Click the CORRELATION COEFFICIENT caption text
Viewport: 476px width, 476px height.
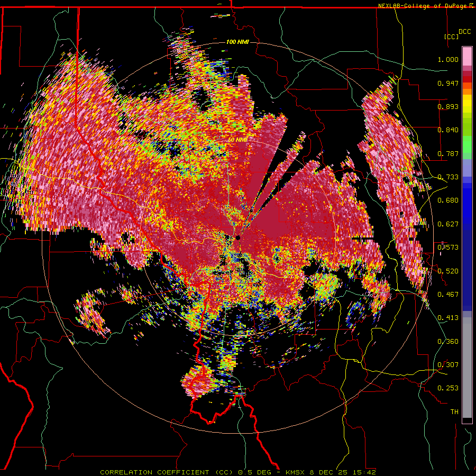(x=154, y=472)
